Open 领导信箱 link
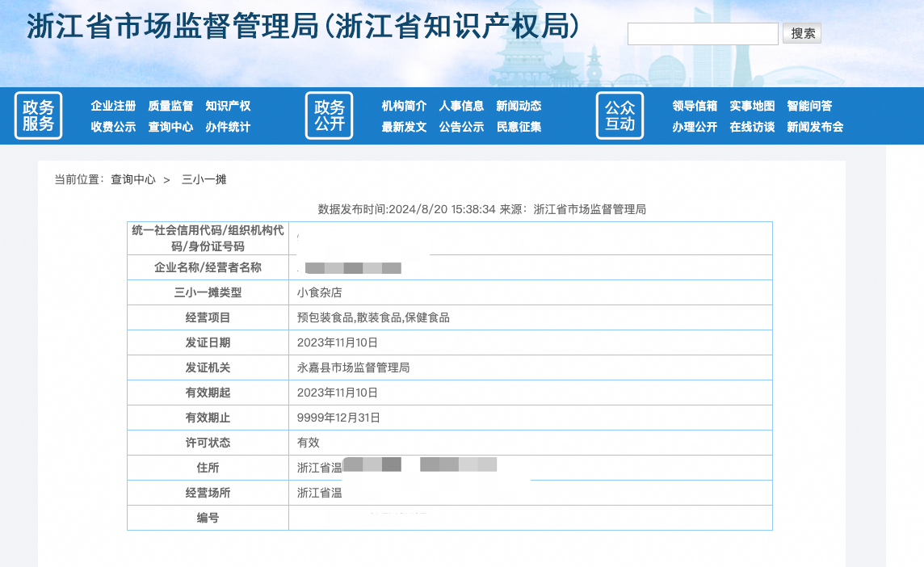This screenshot has width=924, height=567. click(x=695, y=106)
